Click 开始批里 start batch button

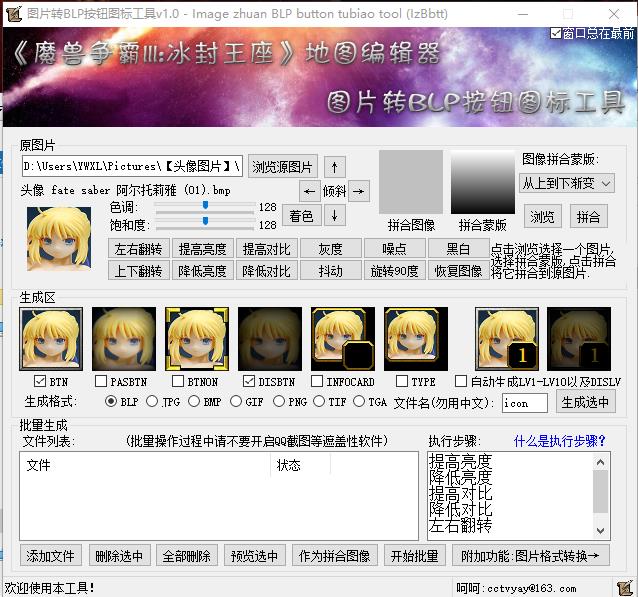[415, 556]
